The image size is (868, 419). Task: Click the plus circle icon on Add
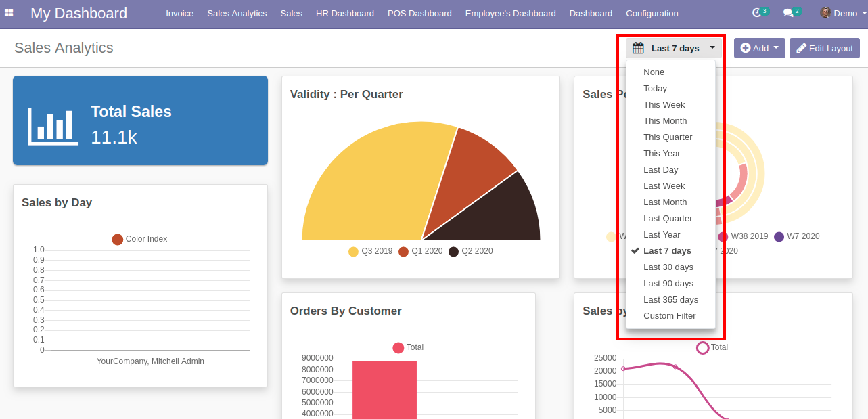click(746, 48)
